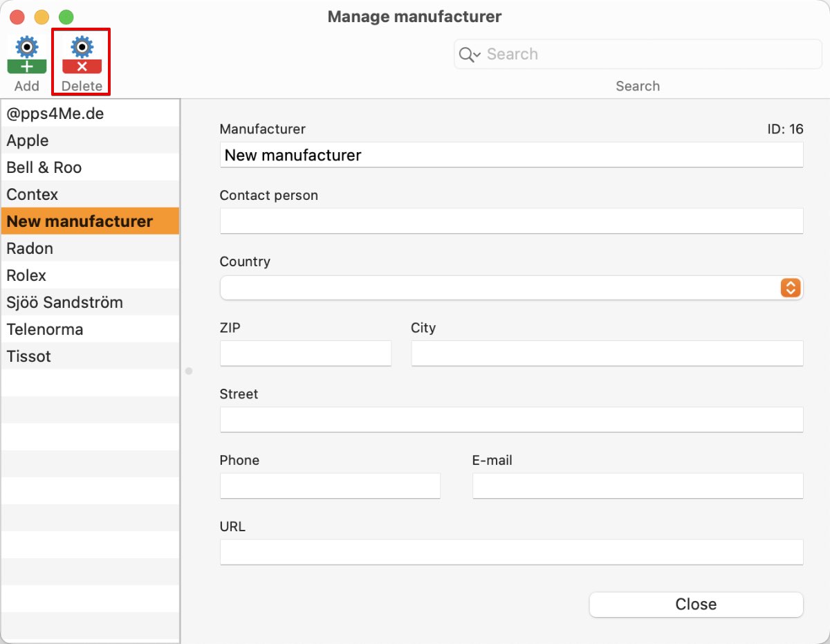Open the search magnifier options menu

pos(470,55)
